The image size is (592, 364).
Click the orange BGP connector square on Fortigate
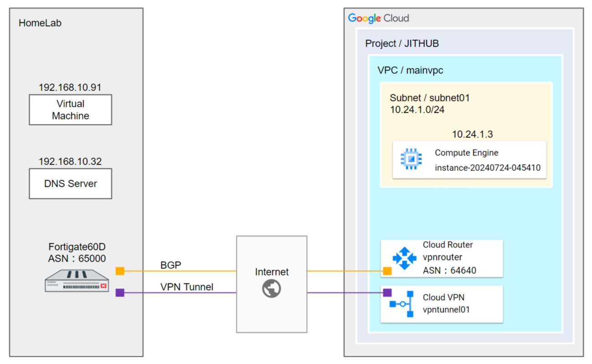click(x=119, y=270)
